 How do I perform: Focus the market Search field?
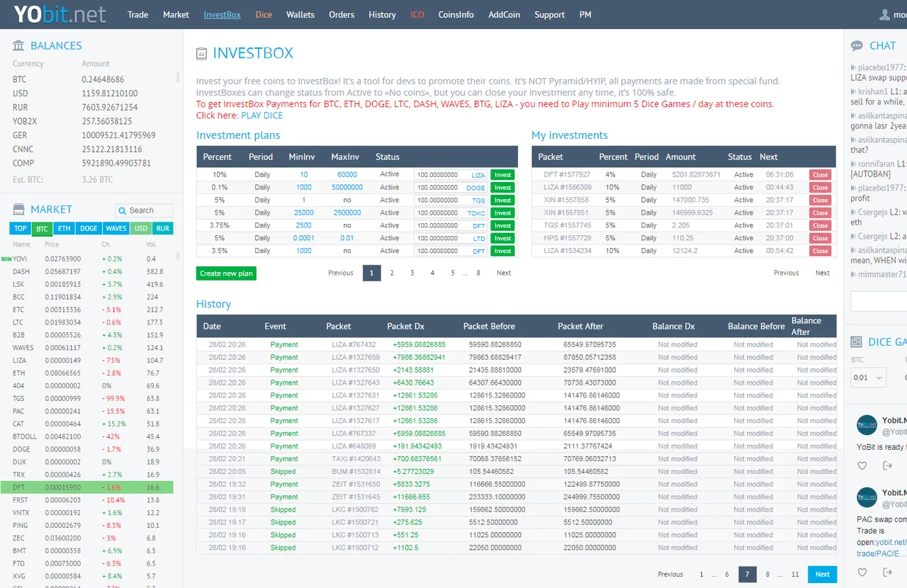(x=144, y=210)
